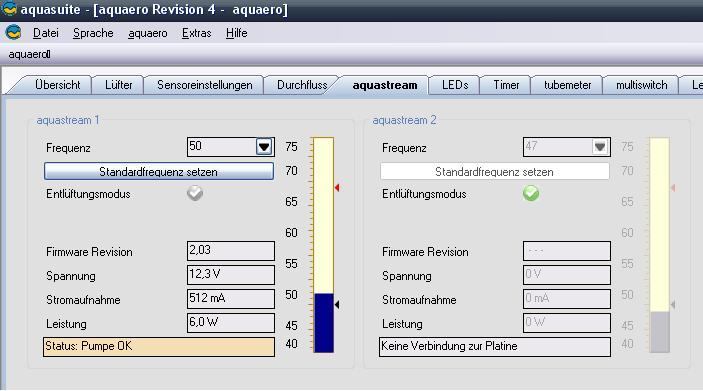The width and height of the screenshot is (703, 391).
Task: Switch to the Timer tab
Action: [x=506, y=85]
